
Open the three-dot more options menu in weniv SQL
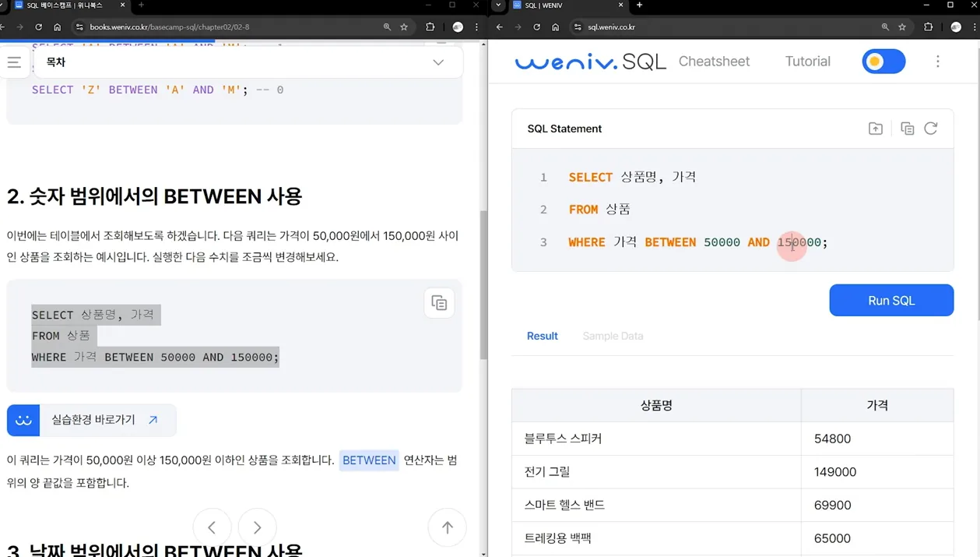[938, 62]
